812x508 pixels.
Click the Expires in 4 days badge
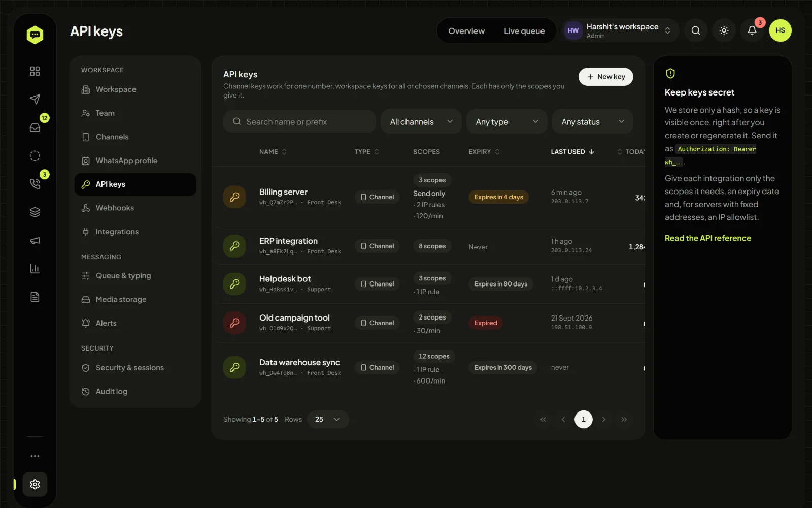pos(498,197)
